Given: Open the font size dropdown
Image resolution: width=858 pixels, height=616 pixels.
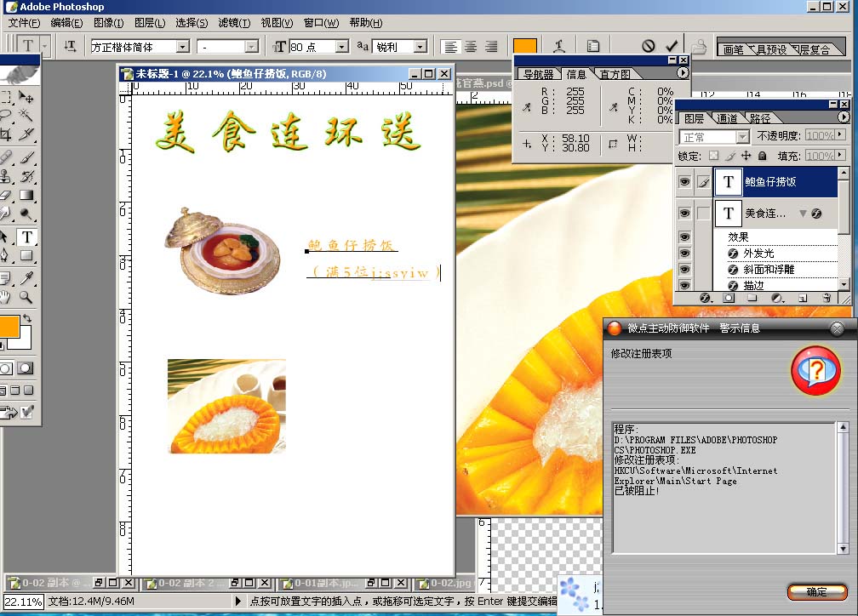Looking at the screenshot, I should click(x=341, y=47).
